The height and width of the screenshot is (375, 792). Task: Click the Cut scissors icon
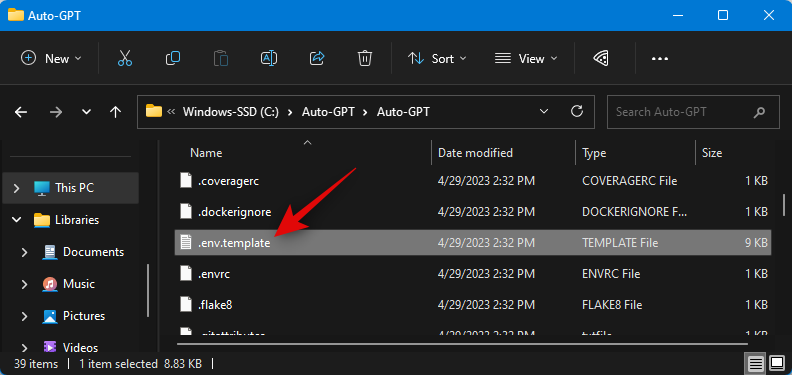coord(125,59)
